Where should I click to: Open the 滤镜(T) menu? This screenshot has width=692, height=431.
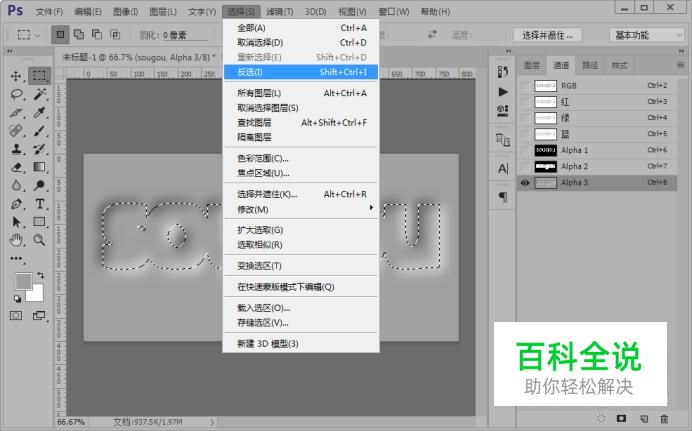(279, 11)
